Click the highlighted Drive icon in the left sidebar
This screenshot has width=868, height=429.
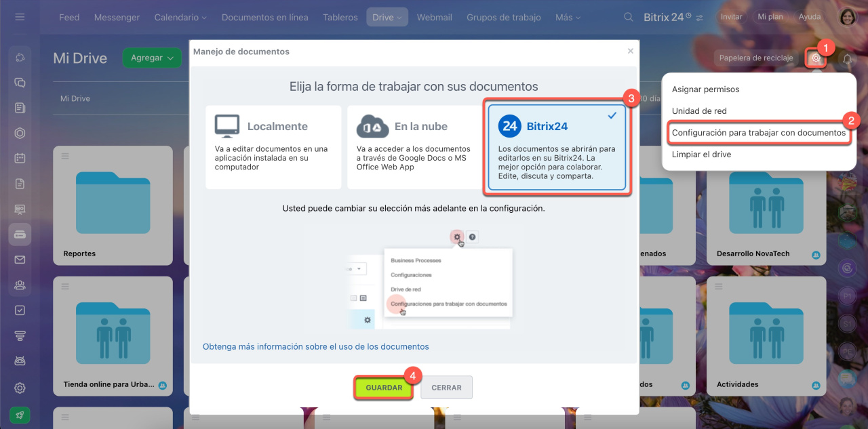click(x=20, y=234)
